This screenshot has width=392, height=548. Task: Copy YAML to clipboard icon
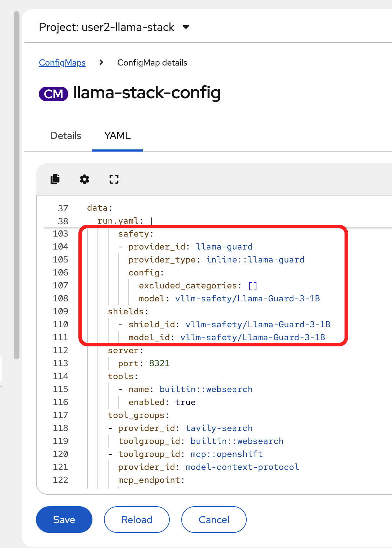tap(55, 179)
